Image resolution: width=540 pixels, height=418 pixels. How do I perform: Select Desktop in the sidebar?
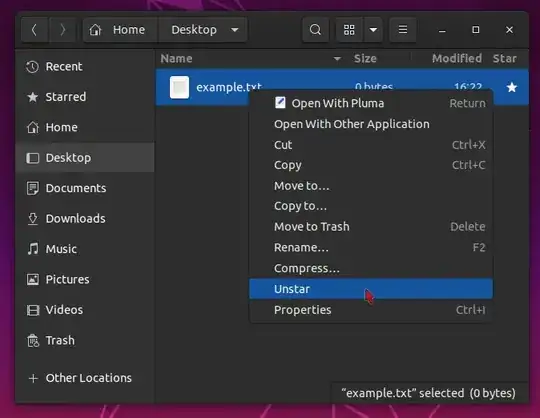tap(85, 158)
